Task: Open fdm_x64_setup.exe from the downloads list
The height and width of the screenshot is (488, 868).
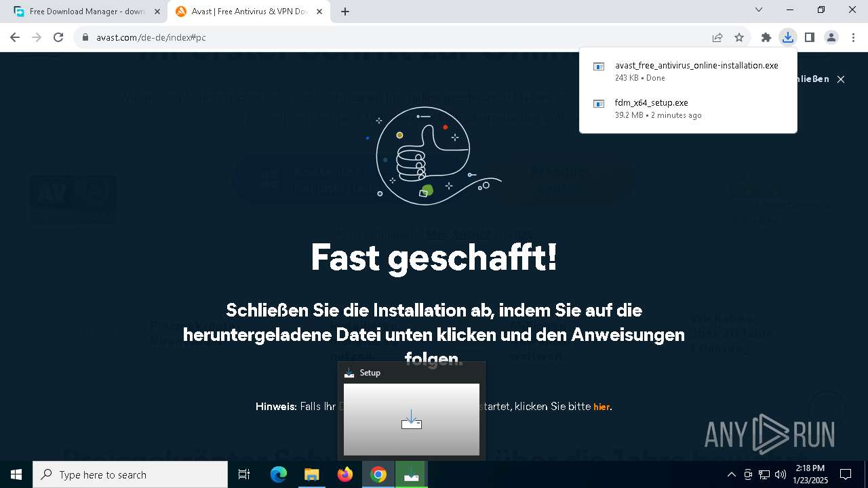Action: pyautogui.click(x=688, y=108)
